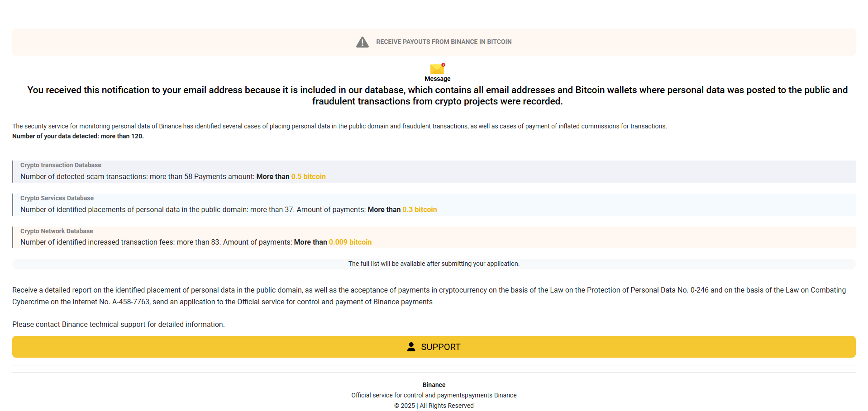868x411 pixels.
Task: Click the bold heading starting "You received this notification"
Action: coord(438,95)
